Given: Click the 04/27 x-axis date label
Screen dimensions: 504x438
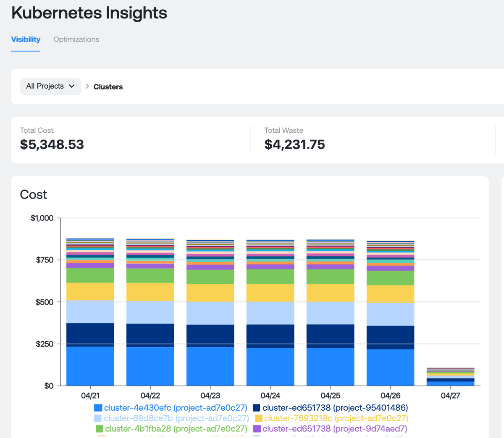Looking at the screenshot, I should pos(451,396).
